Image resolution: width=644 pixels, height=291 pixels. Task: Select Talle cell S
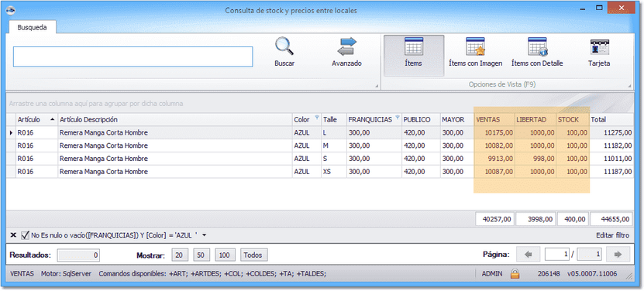[334, 159]
